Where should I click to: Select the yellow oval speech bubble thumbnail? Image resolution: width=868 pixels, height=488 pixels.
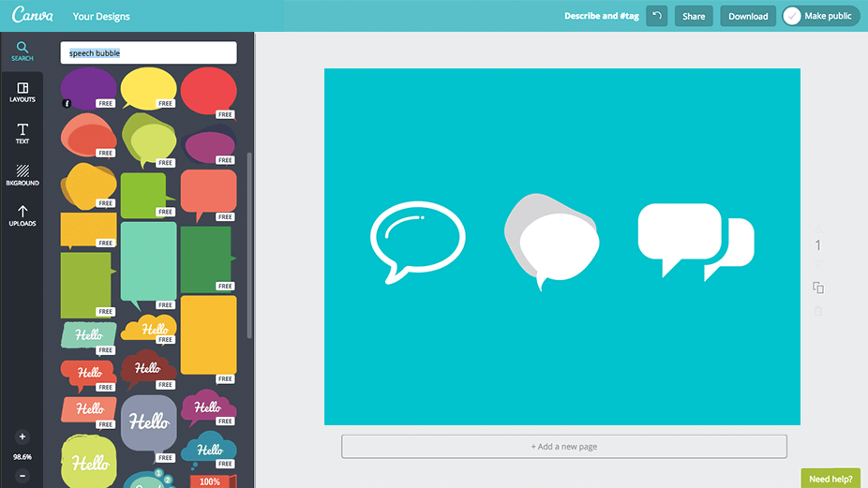148,88
